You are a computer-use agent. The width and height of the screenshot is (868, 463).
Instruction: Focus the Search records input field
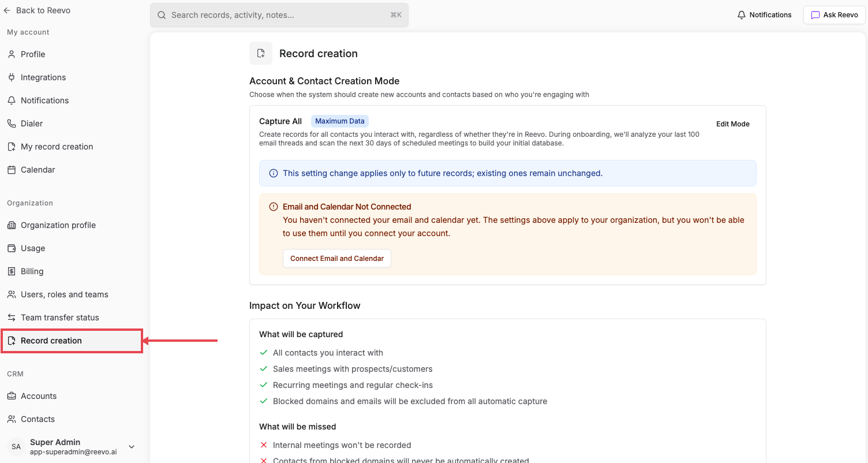[279, 15]
